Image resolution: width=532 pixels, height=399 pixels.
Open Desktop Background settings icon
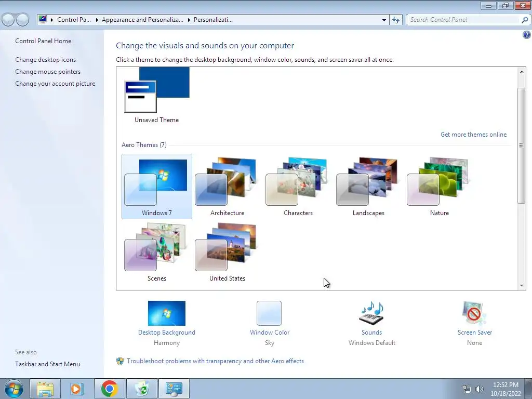click(167, 313)
